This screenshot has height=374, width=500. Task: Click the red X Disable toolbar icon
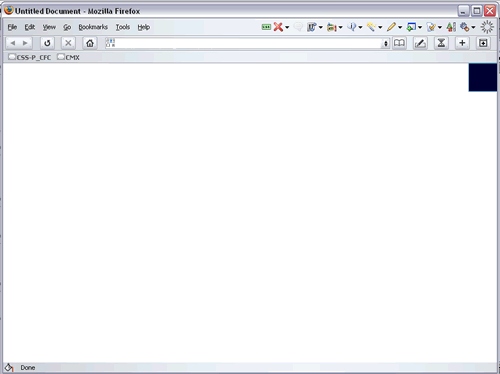[x=278, y=27]
